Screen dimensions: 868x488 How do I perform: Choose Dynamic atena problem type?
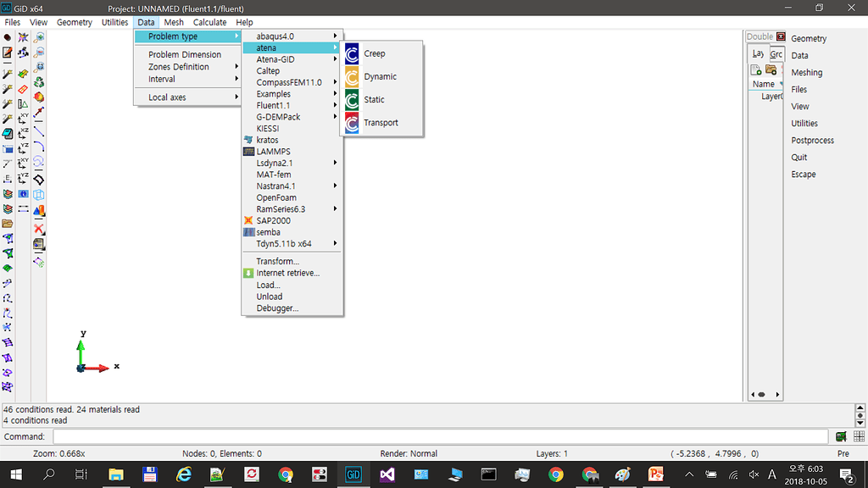(380, 76)
